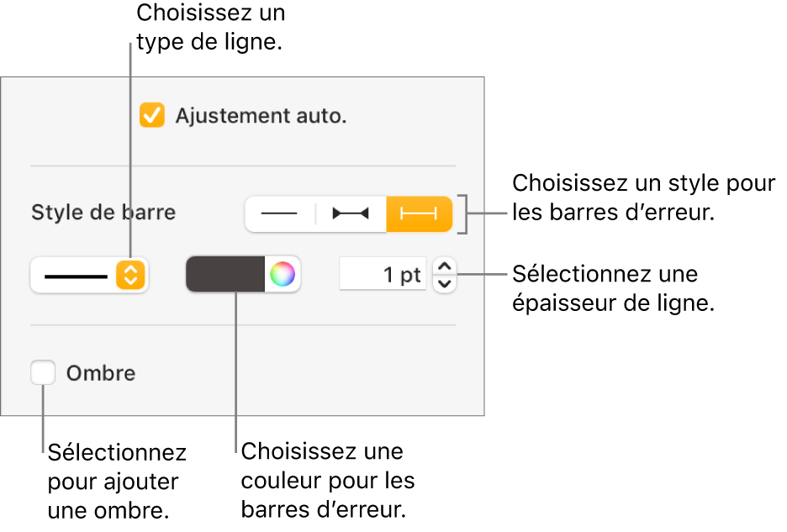Click the "Choisissez un style pour les barres" callout
787x532 pixels.
click(x=643, y=198)
